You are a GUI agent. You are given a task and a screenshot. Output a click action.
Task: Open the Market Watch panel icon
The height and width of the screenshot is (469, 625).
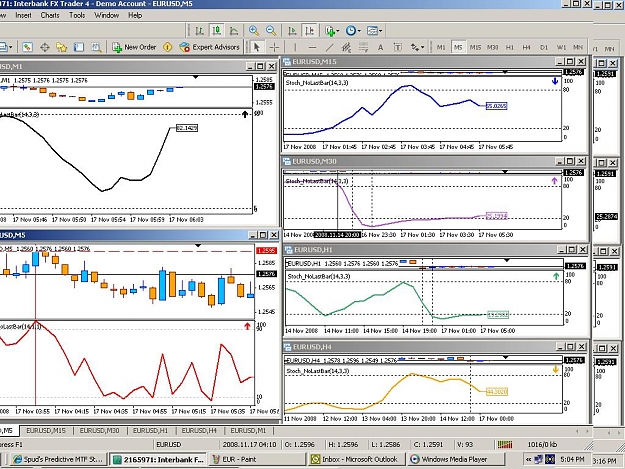tap(27, 47)
